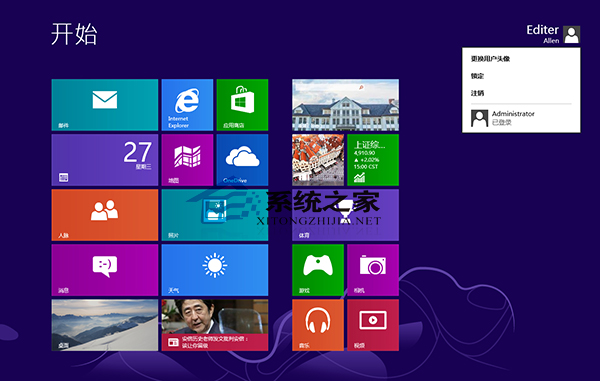
Task: Open the green Store tile
Action: [242, 105]
